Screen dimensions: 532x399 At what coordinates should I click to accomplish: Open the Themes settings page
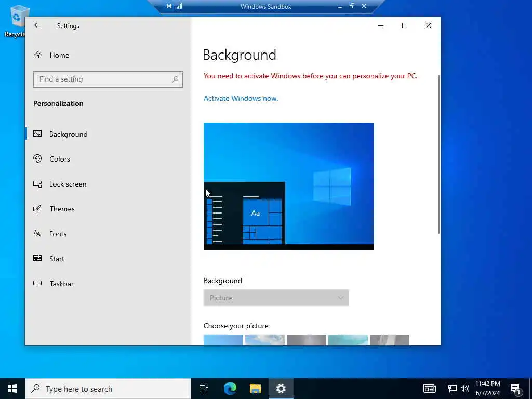click(x=108, y=209)
